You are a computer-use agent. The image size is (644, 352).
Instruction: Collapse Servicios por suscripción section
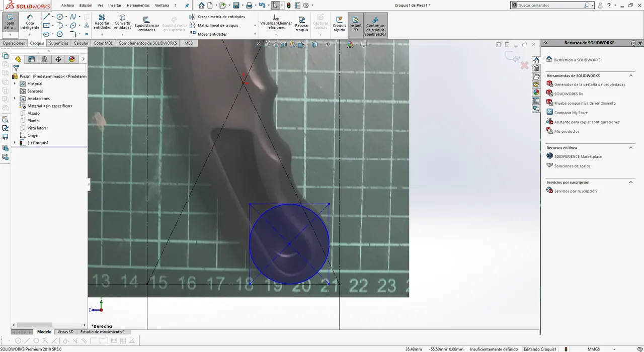(631, 182)
